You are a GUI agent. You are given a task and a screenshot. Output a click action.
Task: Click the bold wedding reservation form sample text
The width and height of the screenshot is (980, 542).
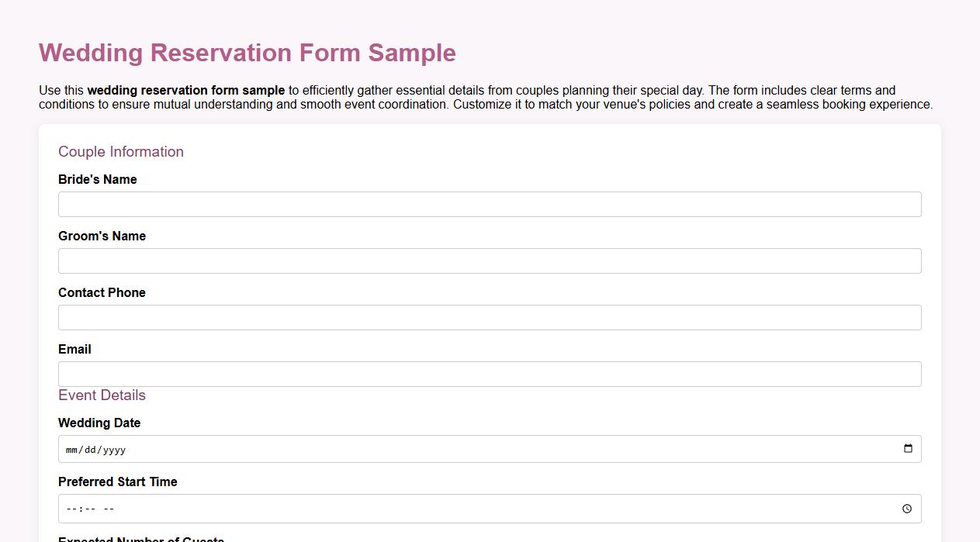185,90
